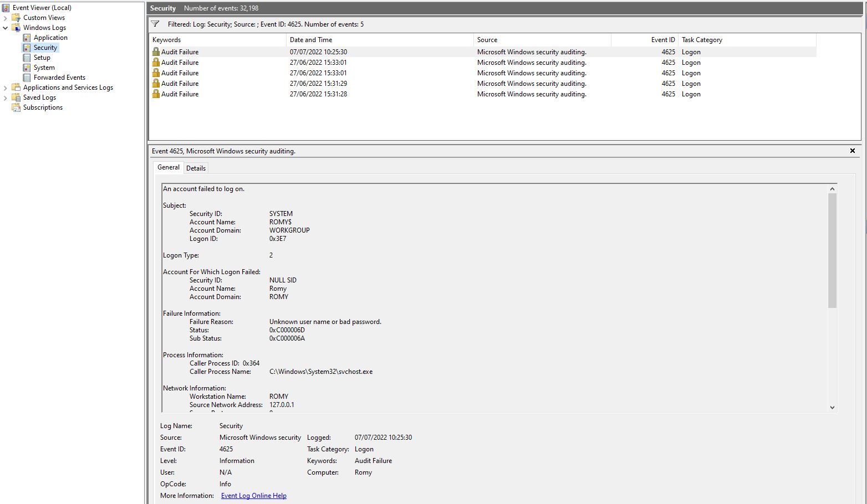This screenshot has height=504, width=867.
Task: Click the Application log icon
Action: [x=27, y=38]
